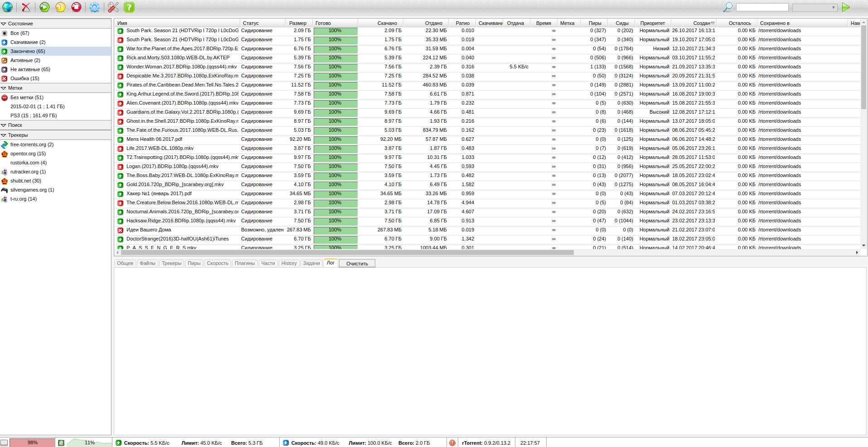
Task: Click the red X Remove torrent icon
Action: tap(26, 7)
